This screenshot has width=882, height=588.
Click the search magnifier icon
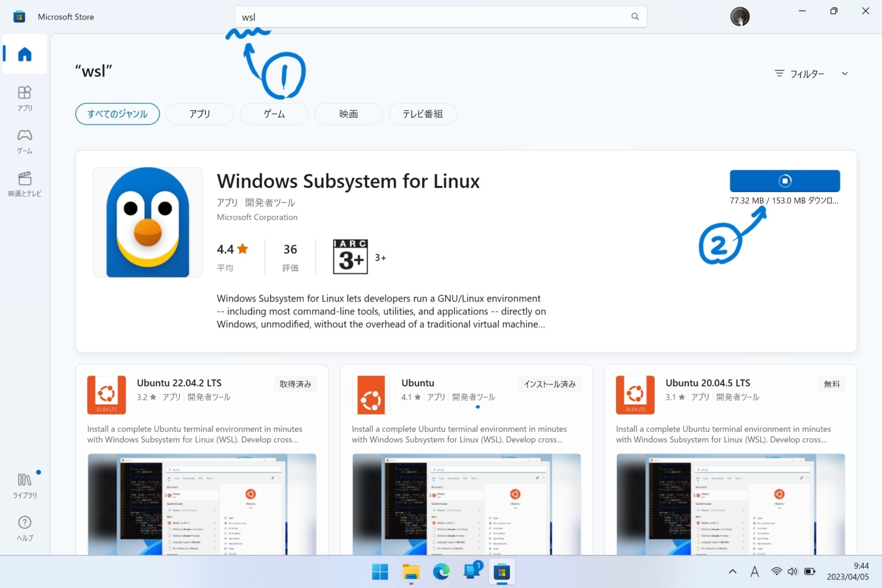click(635, 17)
